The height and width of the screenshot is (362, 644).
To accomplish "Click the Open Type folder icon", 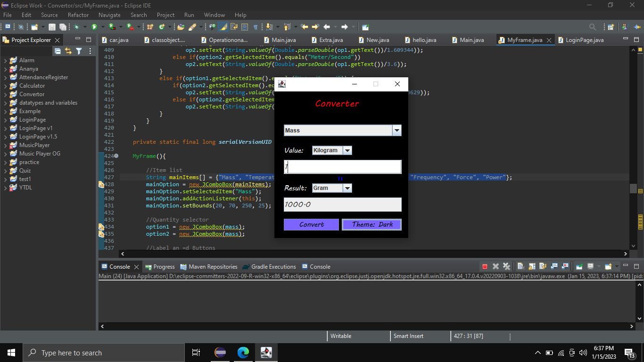I will [x=181, y=27].
